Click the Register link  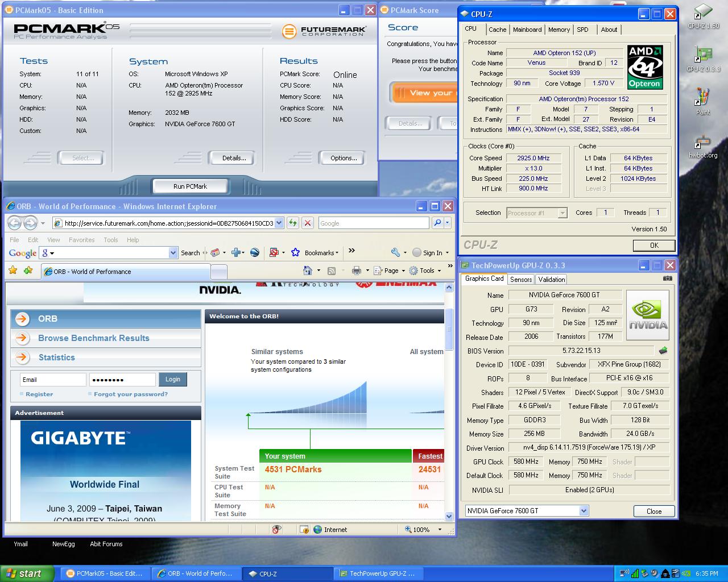point(39,394)
